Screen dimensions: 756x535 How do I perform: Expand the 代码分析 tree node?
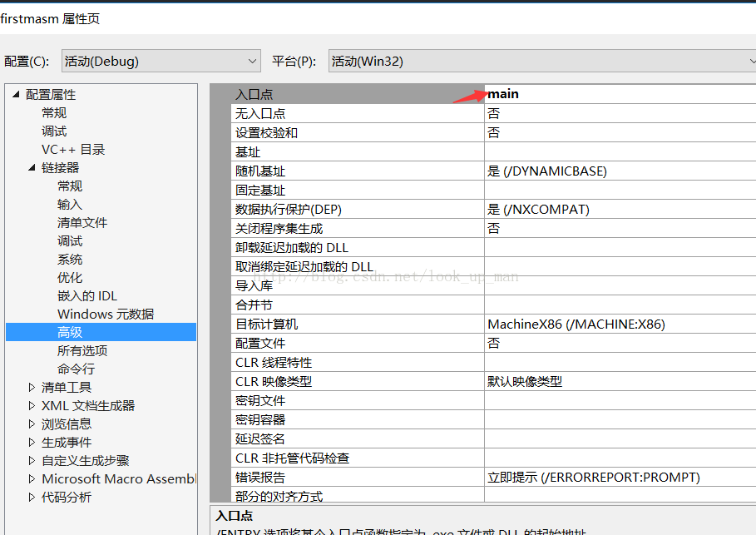[32, 498]
